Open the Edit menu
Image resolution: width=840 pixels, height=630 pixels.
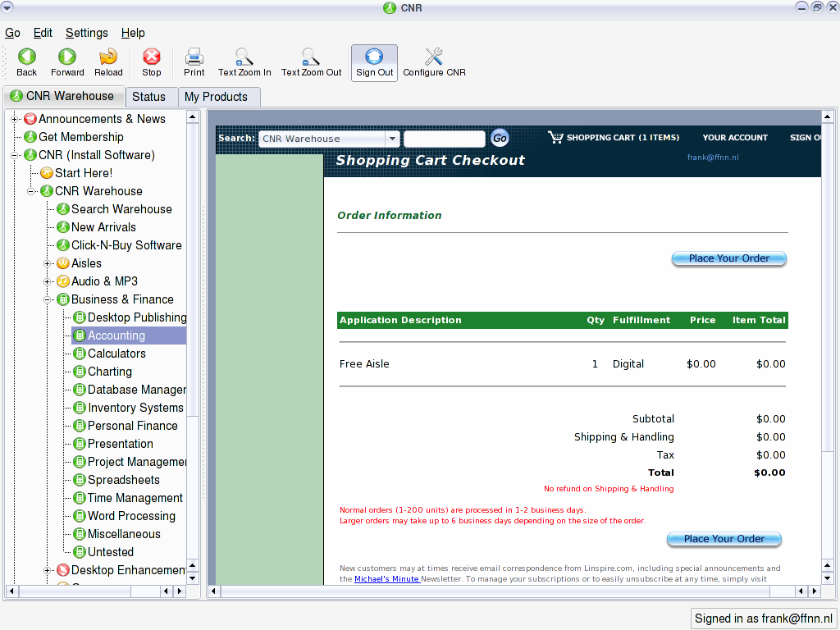click(43, 33)
